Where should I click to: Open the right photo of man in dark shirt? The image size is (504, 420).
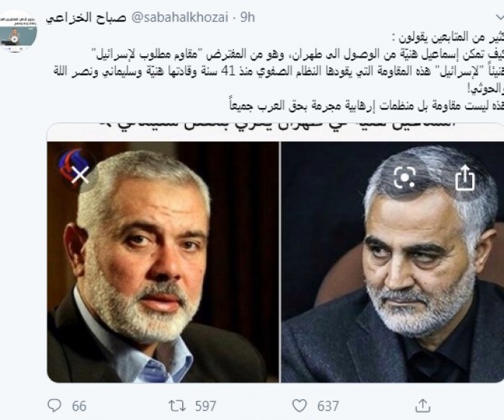(392, 262)
